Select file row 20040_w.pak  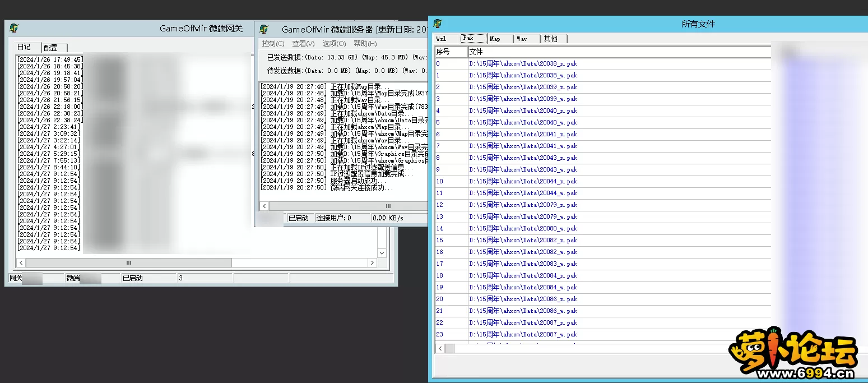tap(603, 123)
